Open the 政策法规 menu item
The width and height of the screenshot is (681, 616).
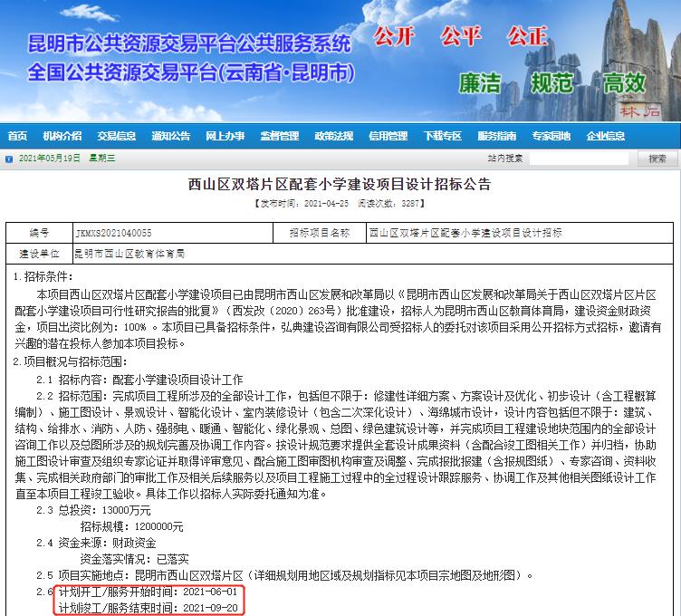333,136
